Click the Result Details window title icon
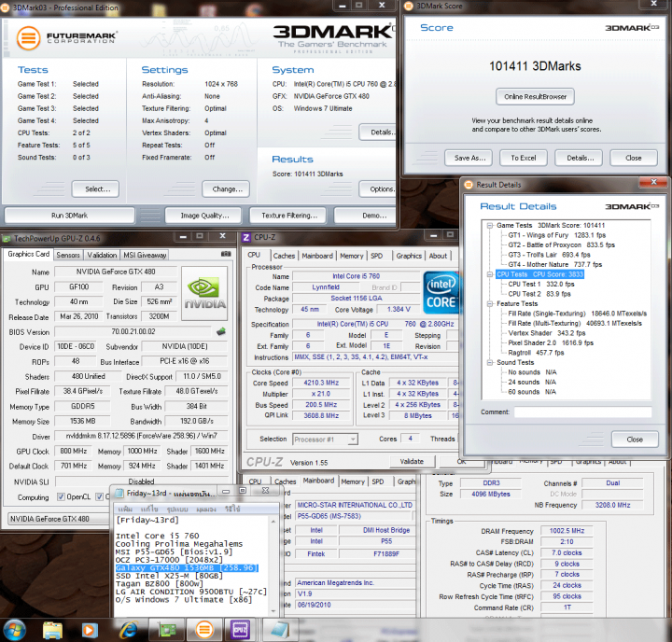Screen dimensions: 672x642 tap(469, 185)
